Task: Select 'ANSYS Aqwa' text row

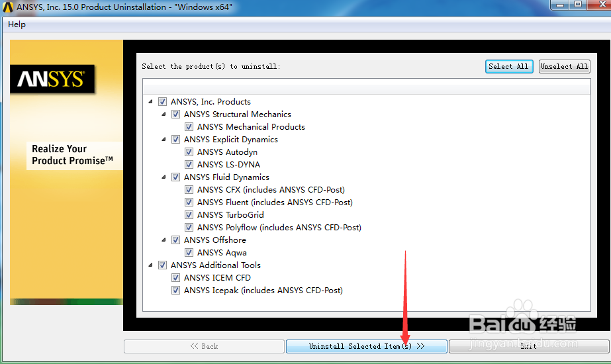Action: click(x=222, y=253)
